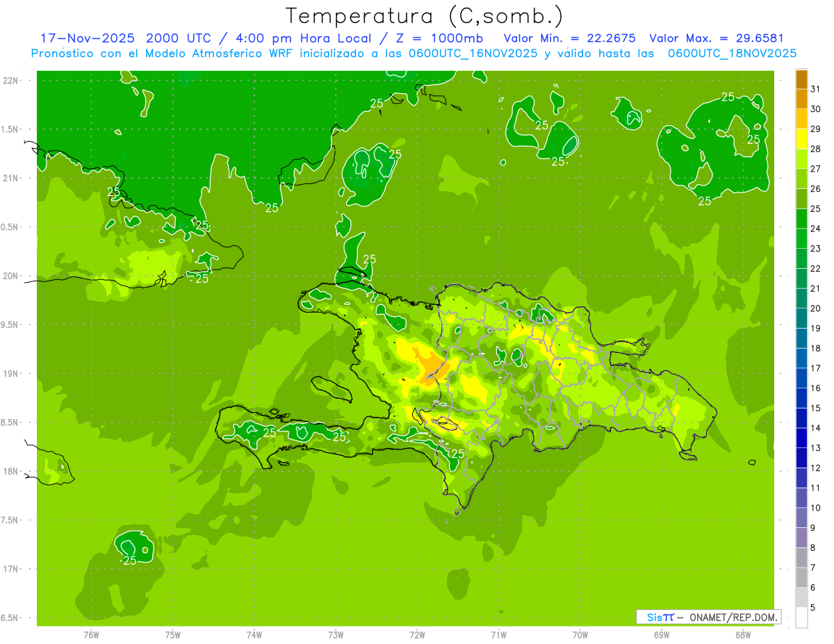
Task: Click the '8' color scale label
Action: click(x=813, y=547)
